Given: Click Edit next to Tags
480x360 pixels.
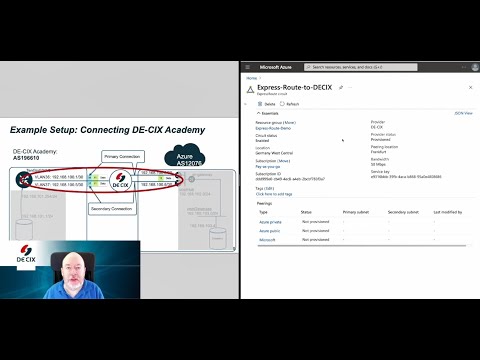Looking at the screenshot, I should point(269,189).
